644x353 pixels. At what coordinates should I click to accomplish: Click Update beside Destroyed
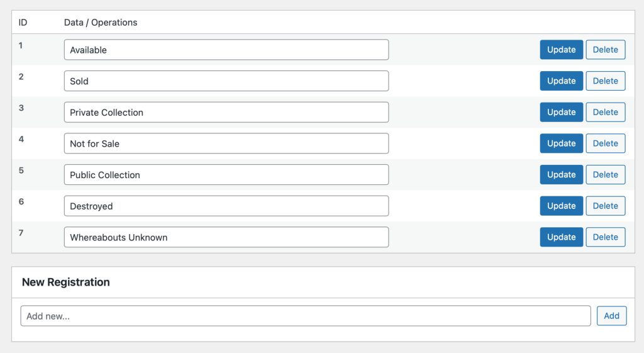click(561, 206)
